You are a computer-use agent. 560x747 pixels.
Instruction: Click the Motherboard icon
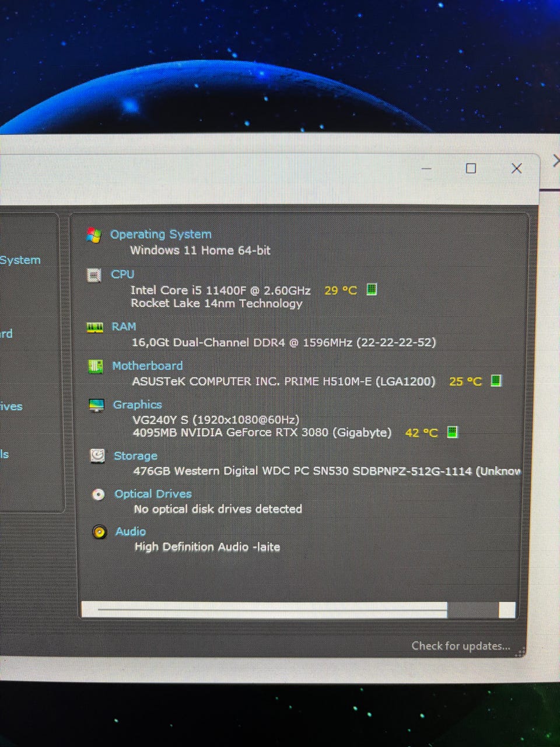pos(96,366)
